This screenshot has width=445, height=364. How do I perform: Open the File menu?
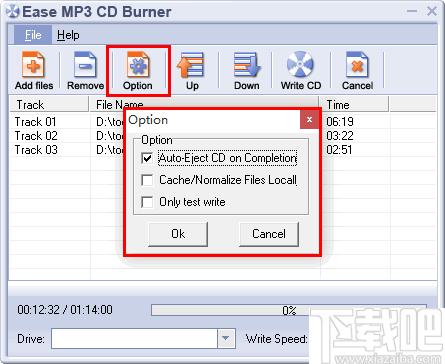[x=33, y=35]
